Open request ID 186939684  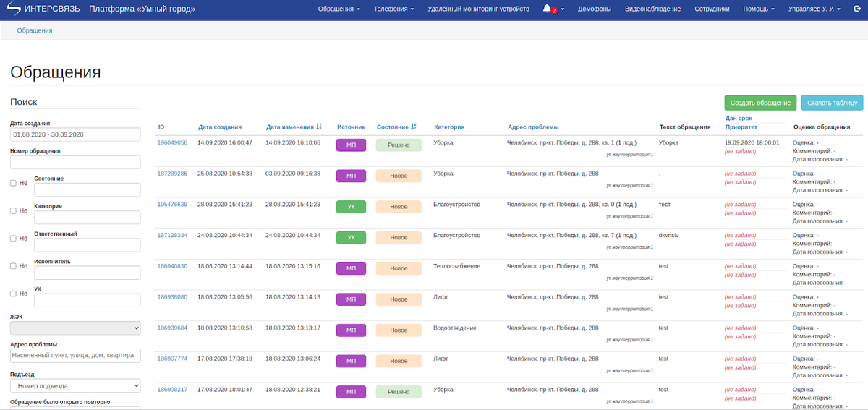[x=172, y=328]
